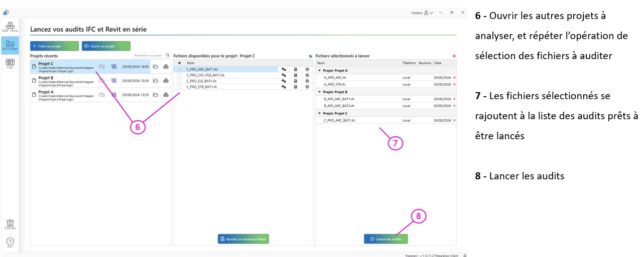Viewport: 644px width, 257px height.
Task: Click settings gears icon for C_PRO_CVC-PLB_BAT1.ifc
Action: pos(284,75)
